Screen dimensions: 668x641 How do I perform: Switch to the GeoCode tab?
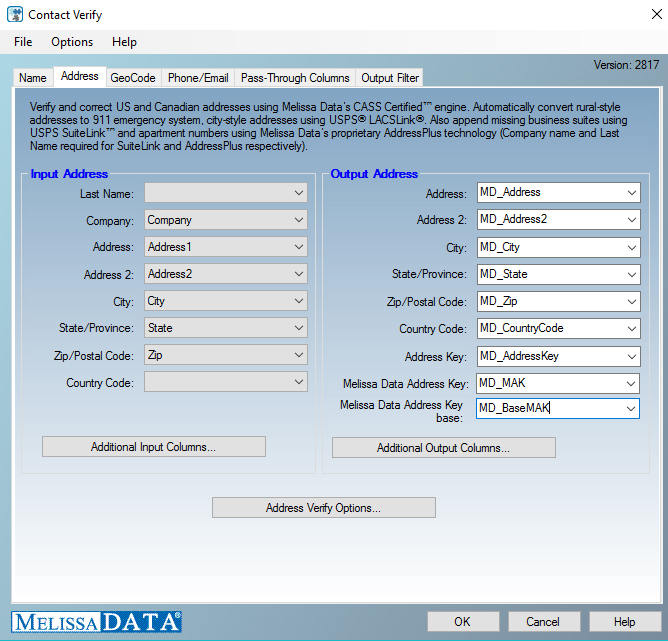pyautogui.click(x=133, y=78)
